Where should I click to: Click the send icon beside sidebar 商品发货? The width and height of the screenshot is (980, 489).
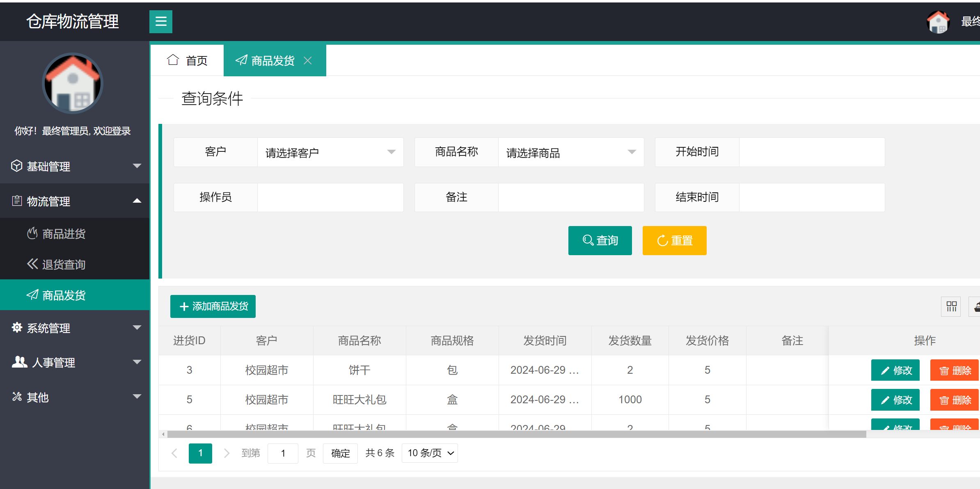coord(32,295)
